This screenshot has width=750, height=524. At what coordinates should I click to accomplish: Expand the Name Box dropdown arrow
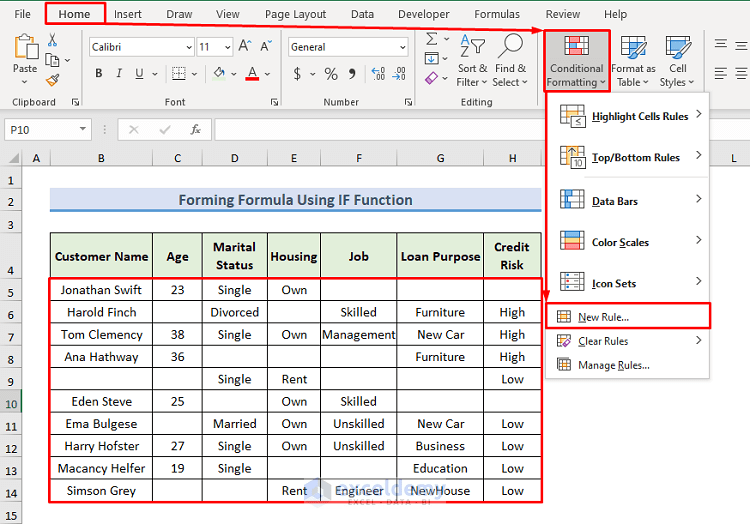(x=83, y=129)
